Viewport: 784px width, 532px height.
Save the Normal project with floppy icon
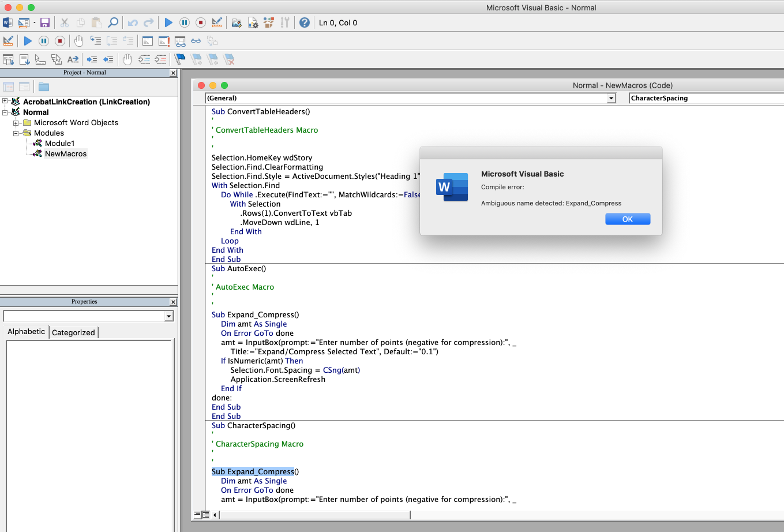44,23
